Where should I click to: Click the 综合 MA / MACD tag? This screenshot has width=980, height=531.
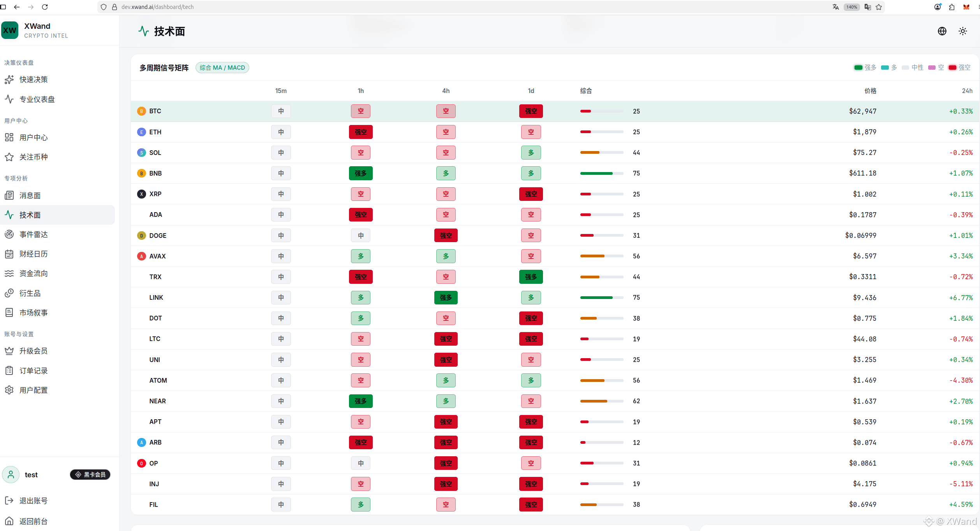click(222, 68)
